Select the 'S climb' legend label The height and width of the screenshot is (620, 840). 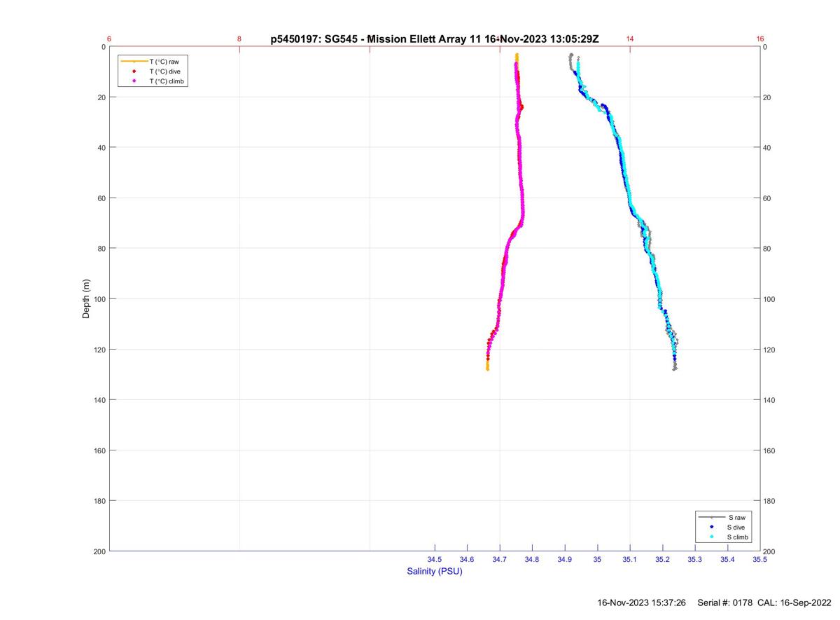tap(738, 537)
